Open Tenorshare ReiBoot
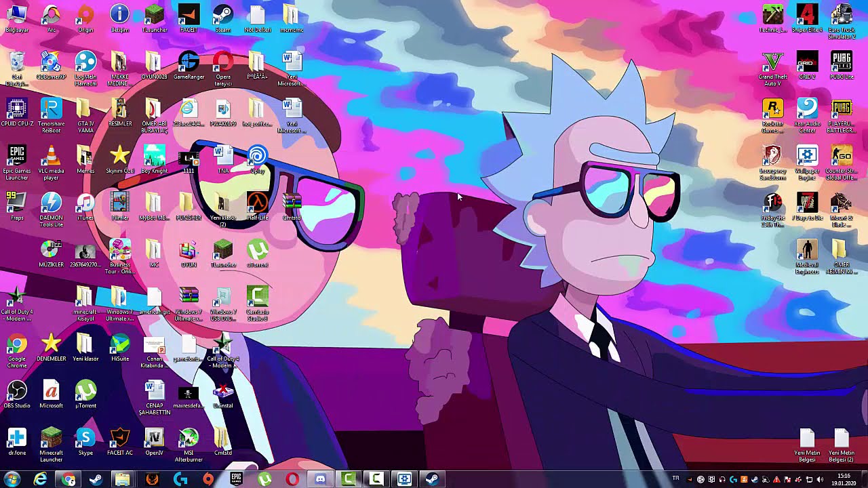868x488 pixels. point(51,115)
